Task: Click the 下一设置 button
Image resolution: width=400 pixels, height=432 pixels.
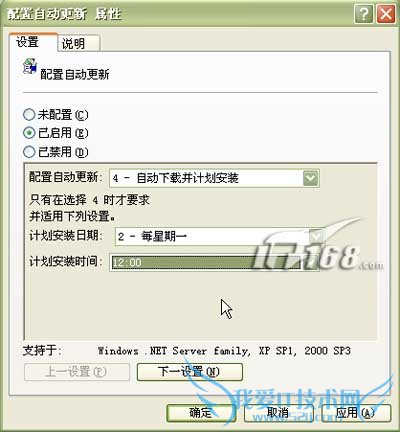Action: (190, 372)
